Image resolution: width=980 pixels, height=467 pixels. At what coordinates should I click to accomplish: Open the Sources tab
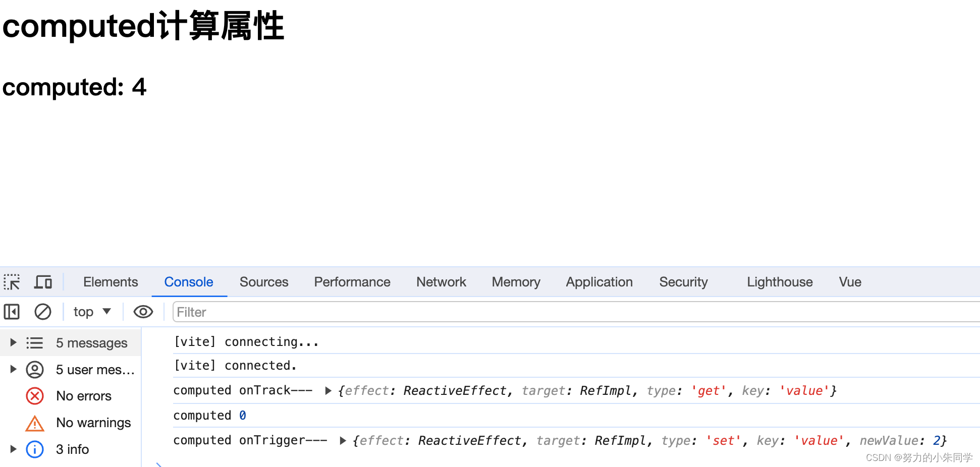point(264,282)
